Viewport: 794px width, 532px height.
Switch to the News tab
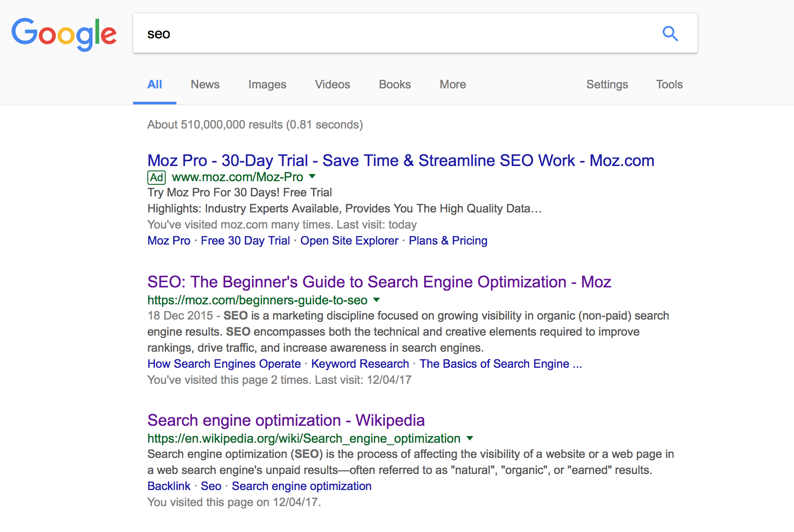pos(205,84)
